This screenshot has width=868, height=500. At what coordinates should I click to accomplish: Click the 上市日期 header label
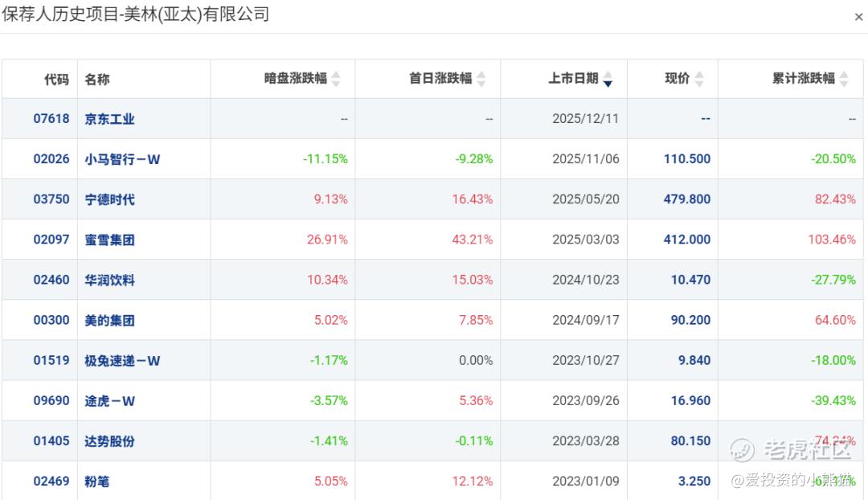click(x=574, y=79)
